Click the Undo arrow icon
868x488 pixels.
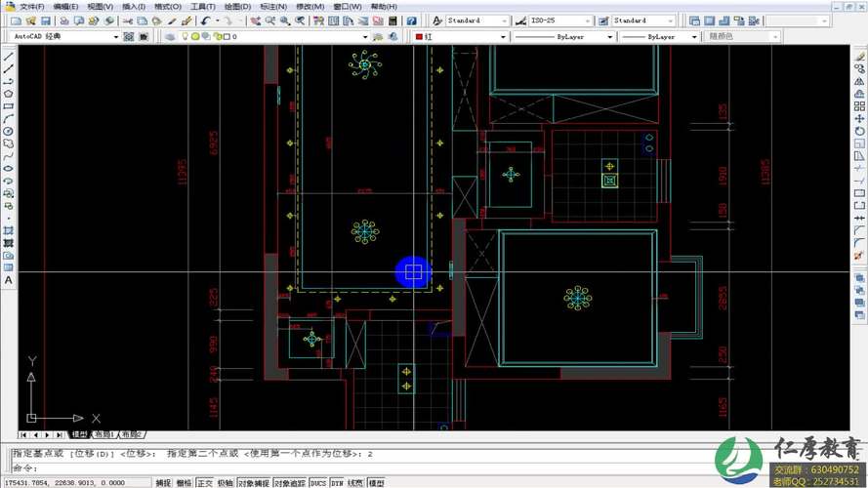tap(206, 20)
